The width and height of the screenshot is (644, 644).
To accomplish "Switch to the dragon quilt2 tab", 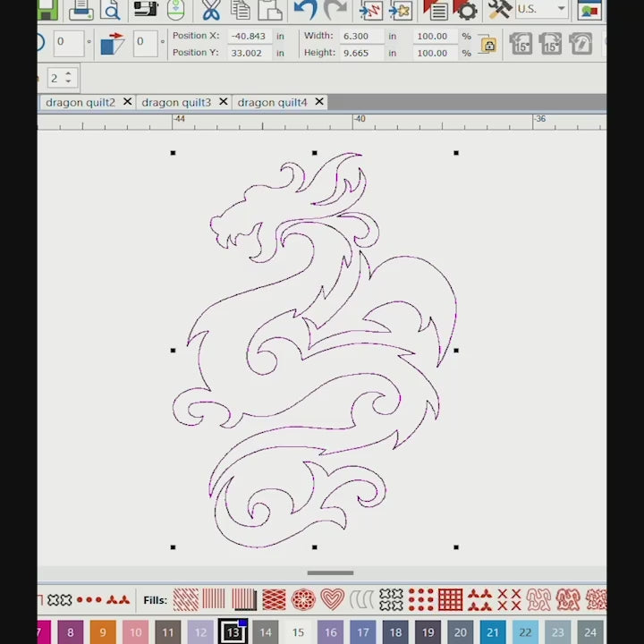I will 80,102.
